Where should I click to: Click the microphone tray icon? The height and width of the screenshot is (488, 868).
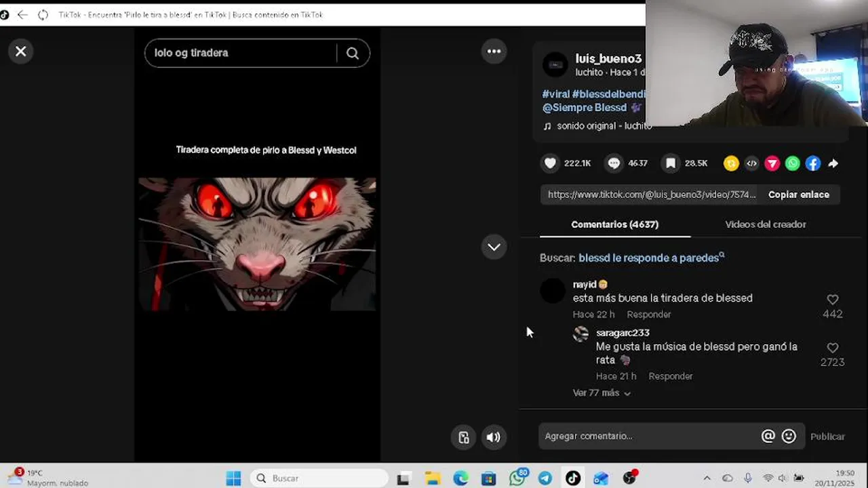747,479
